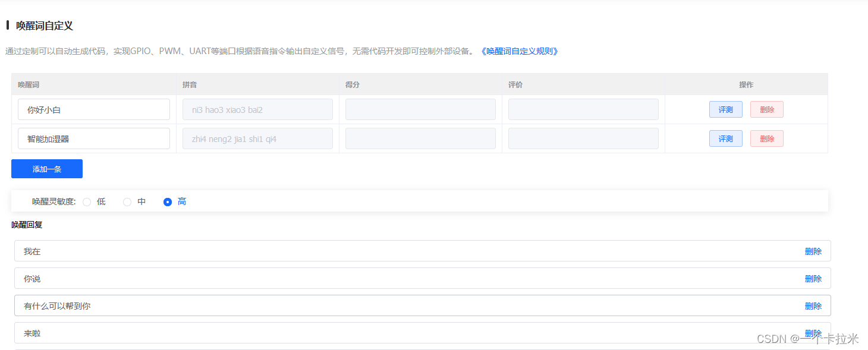Click the 评价 column header

583,84
